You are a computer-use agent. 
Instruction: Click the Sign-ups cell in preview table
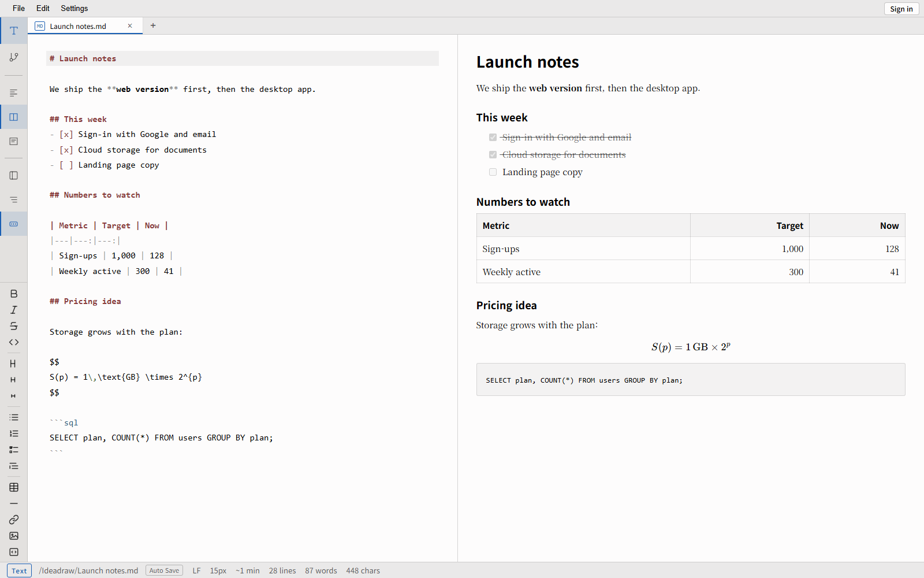(583, 249)
